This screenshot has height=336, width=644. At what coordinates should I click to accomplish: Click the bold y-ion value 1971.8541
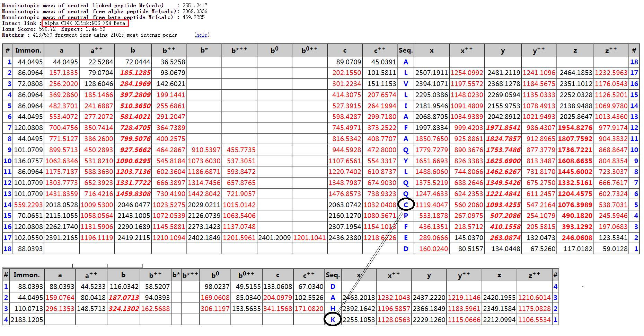503,128
